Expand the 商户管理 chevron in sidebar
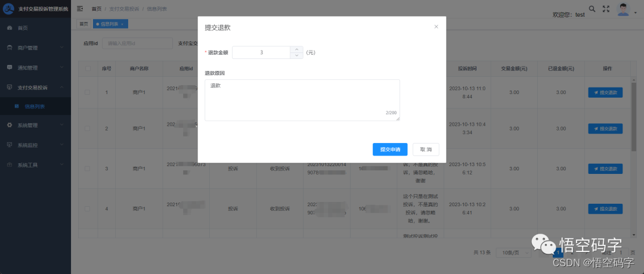The width and height of the screenshot is (644, 274). pyautogui.click(x=61, y=48)
